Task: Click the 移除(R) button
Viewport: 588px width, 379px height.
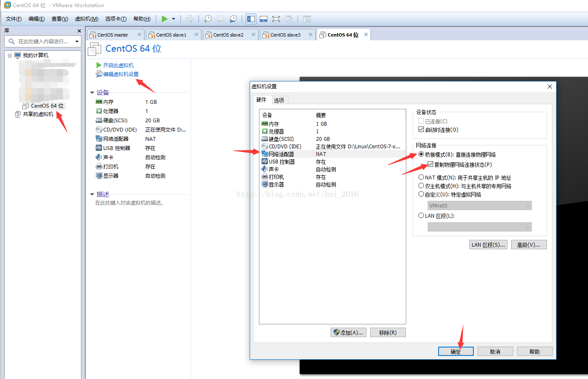Action: [388, 332]
